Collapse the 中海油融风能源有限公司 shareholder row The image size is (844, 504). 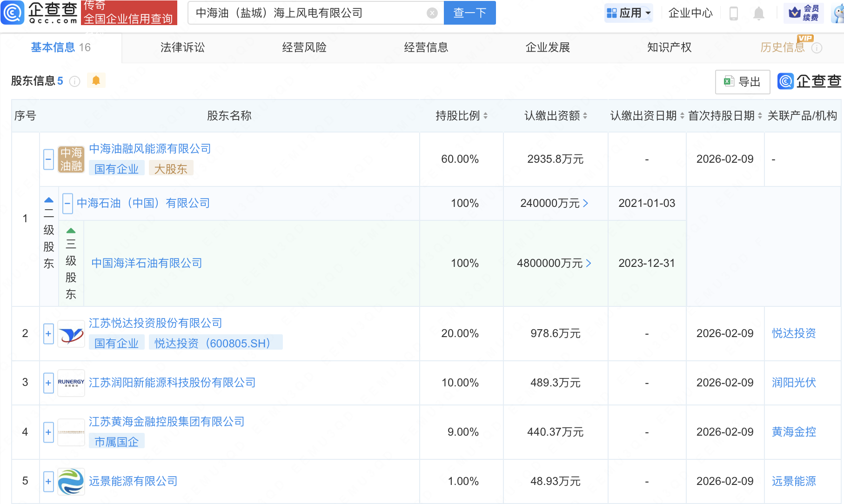[x=48, y=159]
